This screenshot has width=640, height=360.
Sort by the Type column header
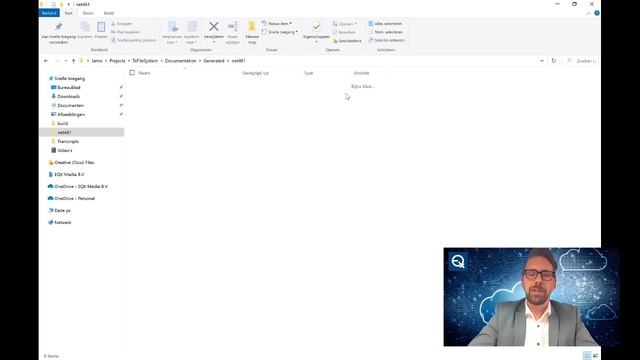(x=308, y=73)
